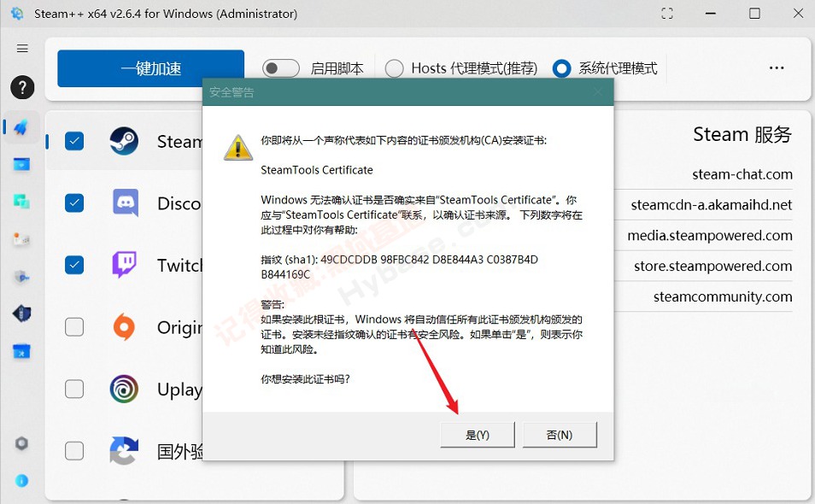Click the Discord logo icon
The width and height of the screenshot is (815, 504).
coord(126,202)
